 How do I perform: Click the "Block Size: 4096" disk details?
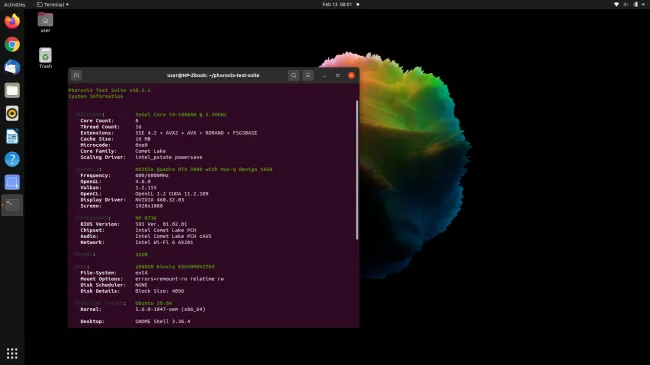tap(160, 291)
